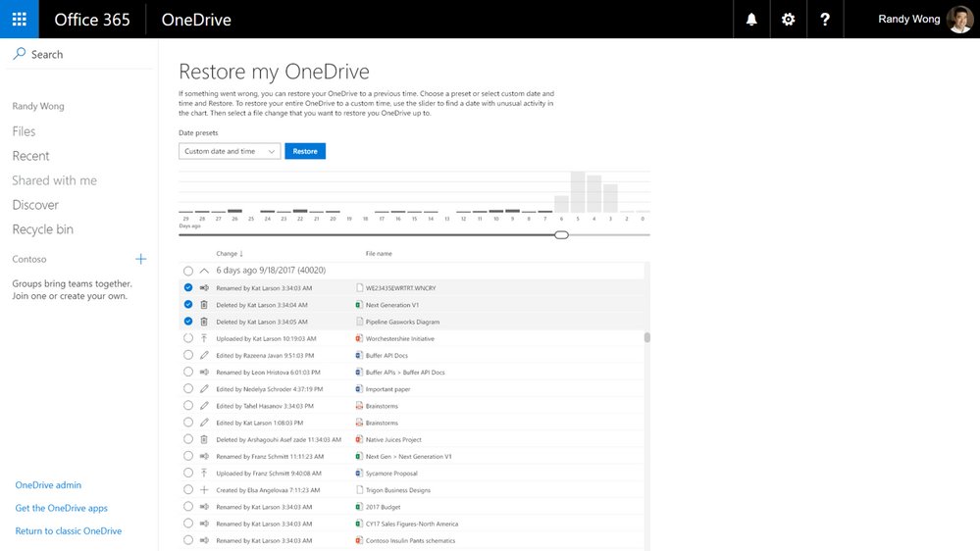The image size is (980, 551).
Task: Click upload icon on Worchestershire Initiative row
Action: pos(204,338)
